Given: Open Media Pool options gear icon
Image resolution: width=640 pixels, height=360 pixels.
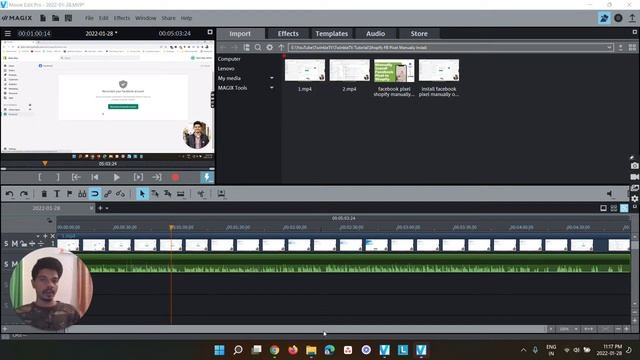Looking at the screenshot, I should pyautogui.click(x=270, y=47).
